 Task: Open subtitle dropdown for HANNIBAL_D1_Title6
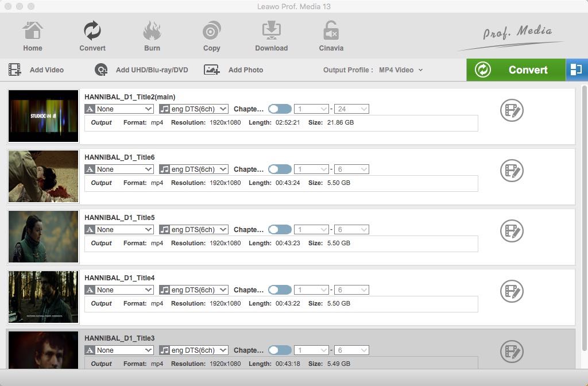tap(119, 169)
